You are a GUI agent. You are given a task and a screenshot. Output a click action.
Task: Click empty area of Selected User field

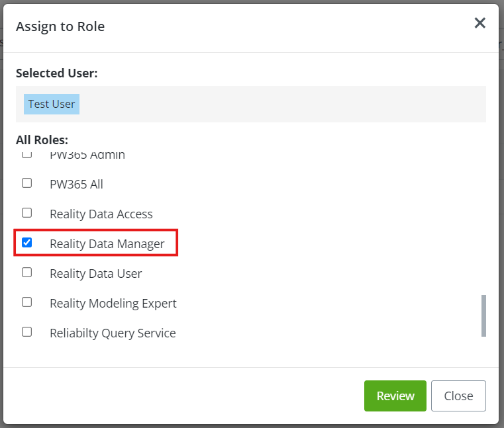(285, 104)
